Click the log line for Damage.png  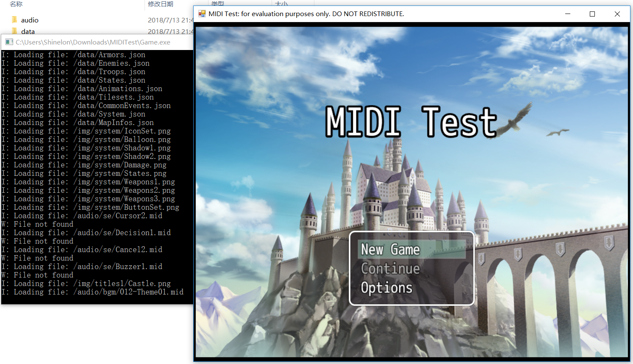pyautogui.click(x=84, y=165)
